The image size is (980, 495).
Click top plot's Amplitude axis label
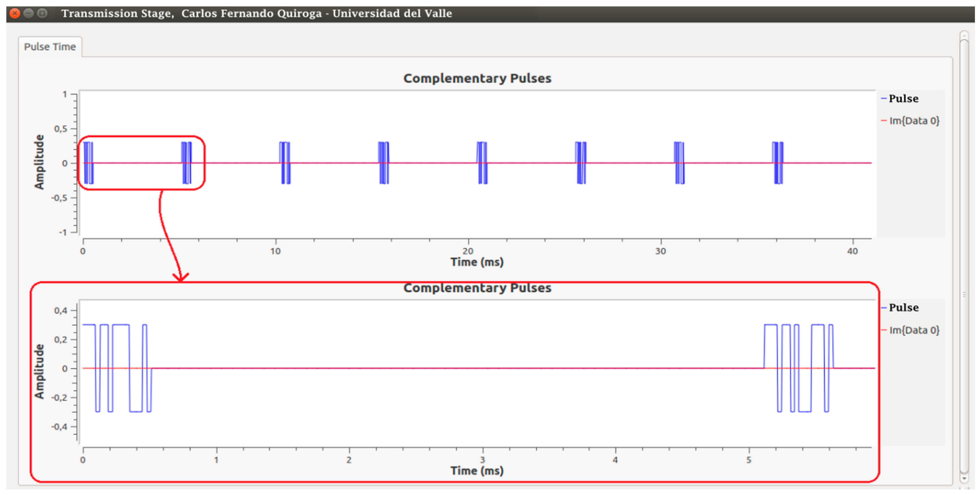click(x=39, y=162)
